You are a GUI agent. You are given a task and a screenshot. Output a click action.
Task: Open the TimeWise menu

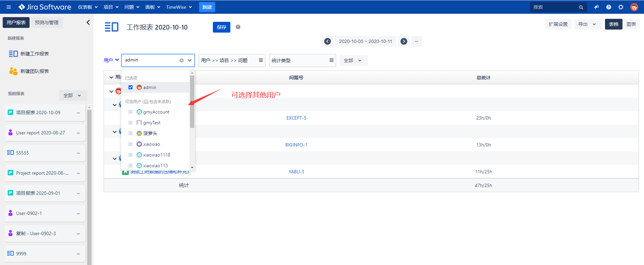coord(179,7)
